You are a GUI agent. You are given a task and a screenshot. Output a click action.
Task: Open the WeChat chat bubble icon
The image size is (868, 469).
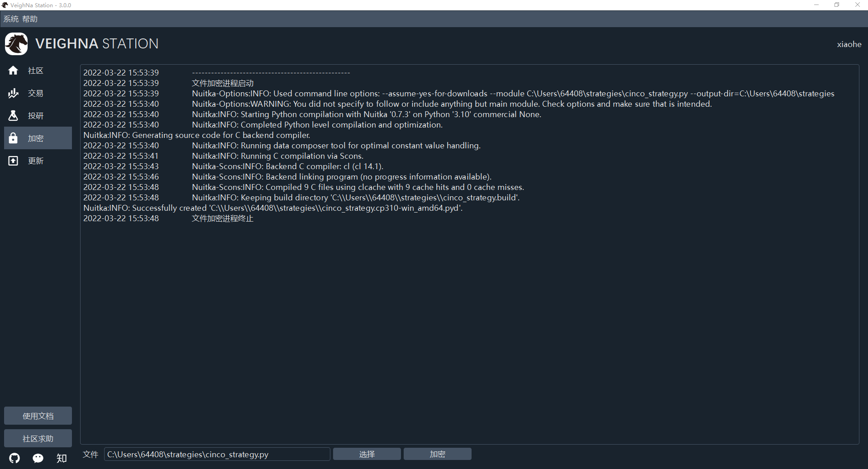tap(38, 458)
